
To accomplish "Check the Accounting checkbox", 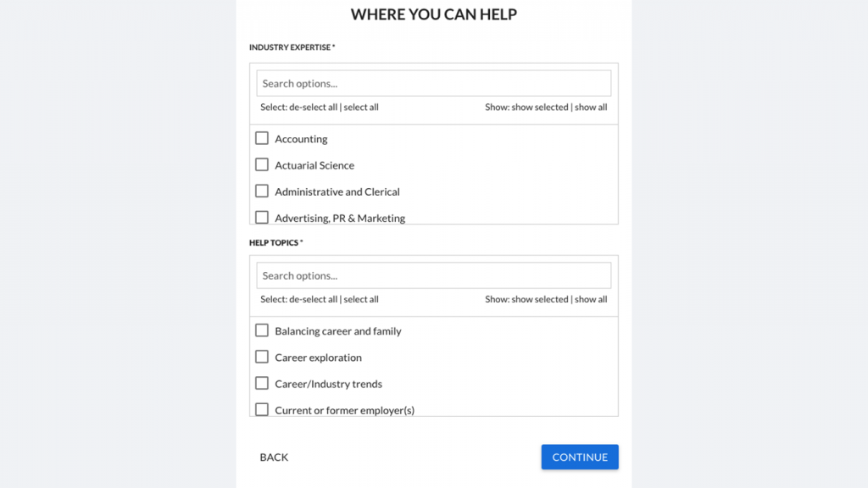I will (262, 138).
